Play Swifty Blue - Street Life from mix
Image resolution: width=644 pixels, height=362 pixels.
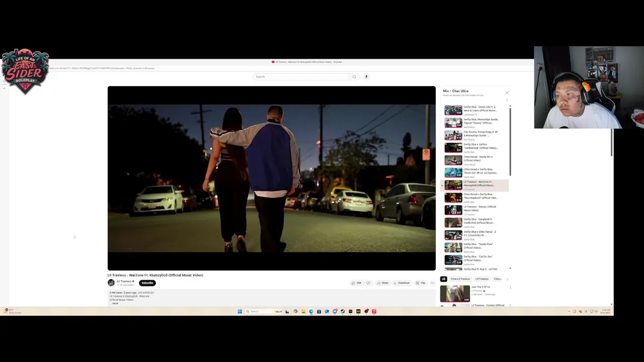[x=475, y=110]
